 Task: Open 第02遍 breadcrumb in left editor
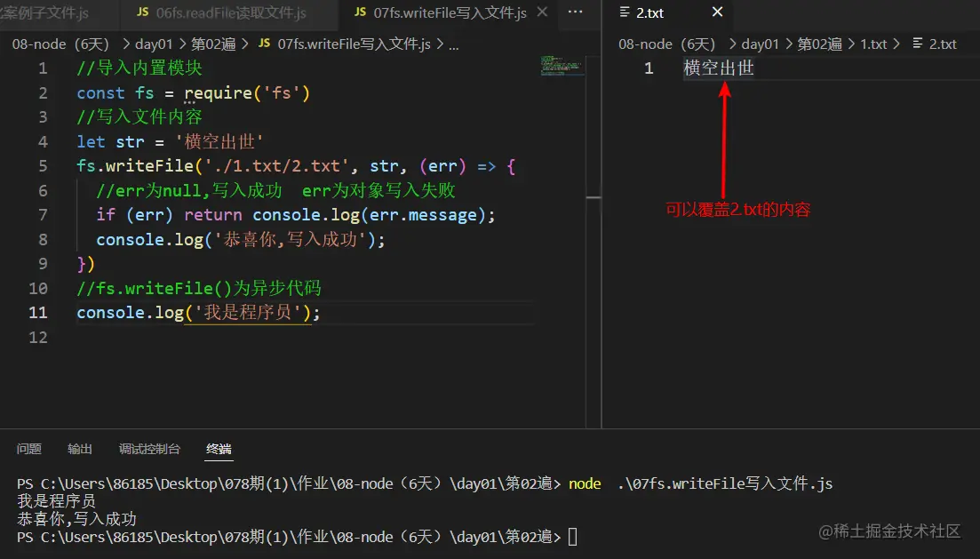click(x=213, y=44)
